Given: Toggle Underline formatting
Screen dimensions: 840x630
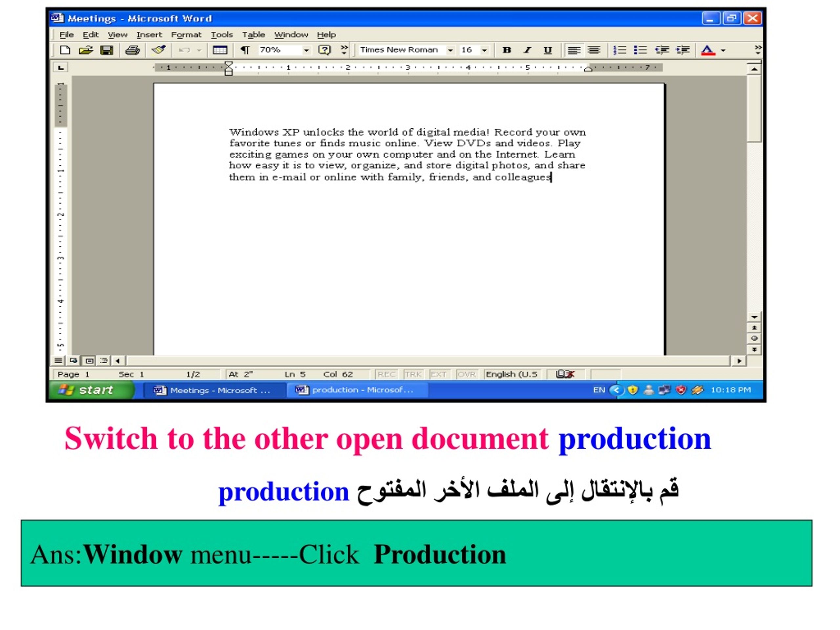Looking at the screenshot, I should [548, 50].
